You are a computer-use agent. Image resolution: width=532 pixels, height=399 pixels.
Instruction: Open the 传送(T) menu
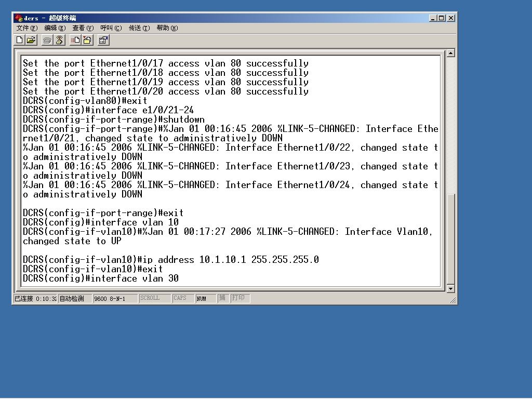coord(139,28)
